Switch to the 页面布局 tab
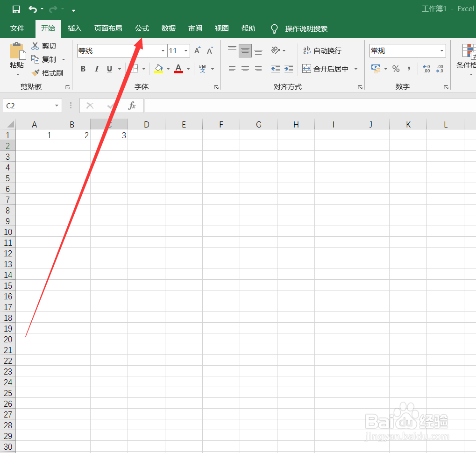This screenshot has width=476, height=453. coord(108,28)
